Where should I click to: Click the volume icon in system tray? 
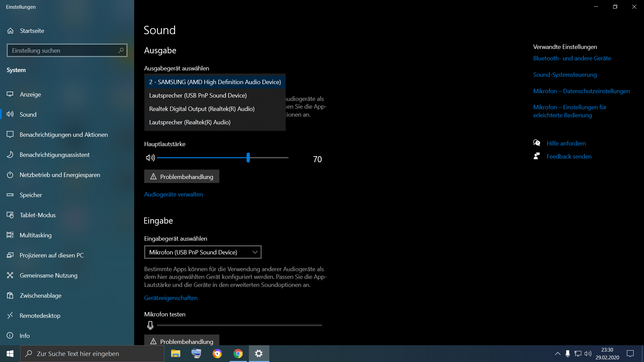[x=588, y=354]
